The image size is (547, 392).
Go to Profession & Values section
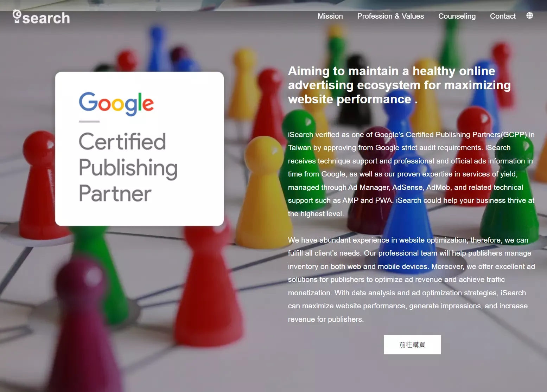pos(390,16)
